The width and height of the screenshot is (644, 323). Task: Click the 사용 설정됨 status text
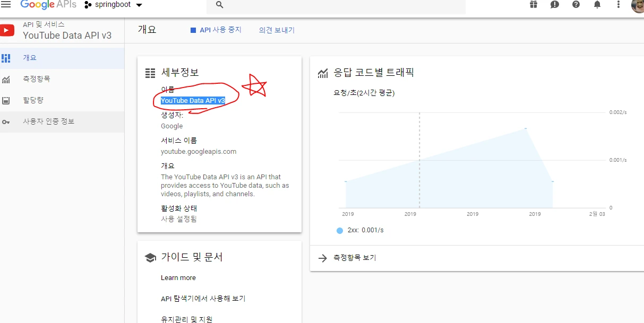coord(179,219)
